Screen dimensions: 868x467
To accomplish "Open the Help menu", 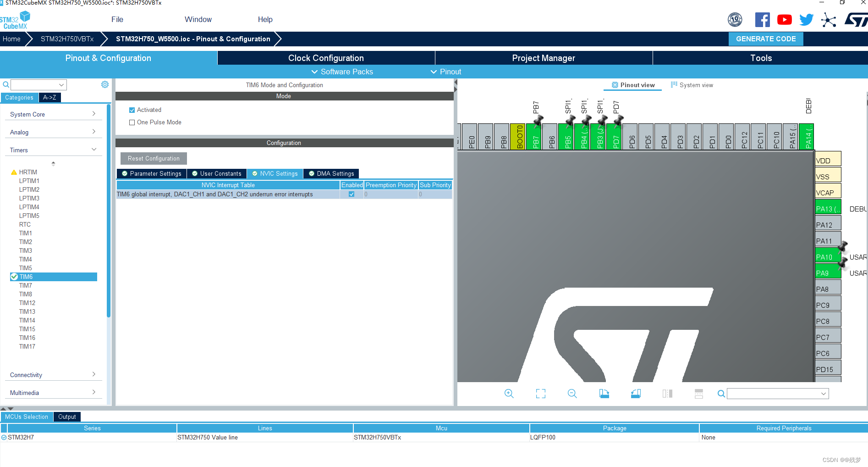I will (x=265, y=19).
